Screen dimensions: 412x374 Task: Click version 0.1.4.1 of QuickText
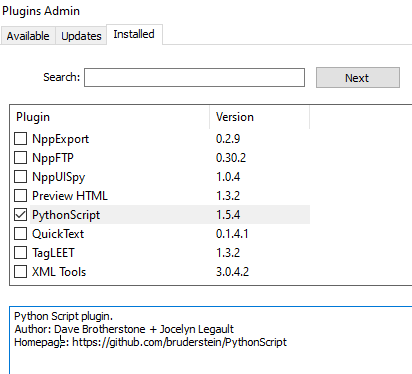pyautogui.click(x=232, y=234)
